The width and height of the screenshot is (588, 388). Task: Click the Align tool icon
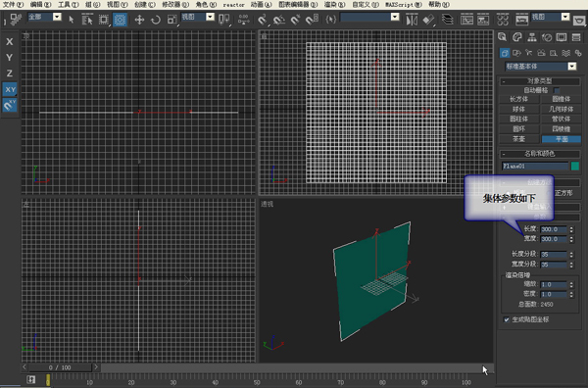(428, 20)
